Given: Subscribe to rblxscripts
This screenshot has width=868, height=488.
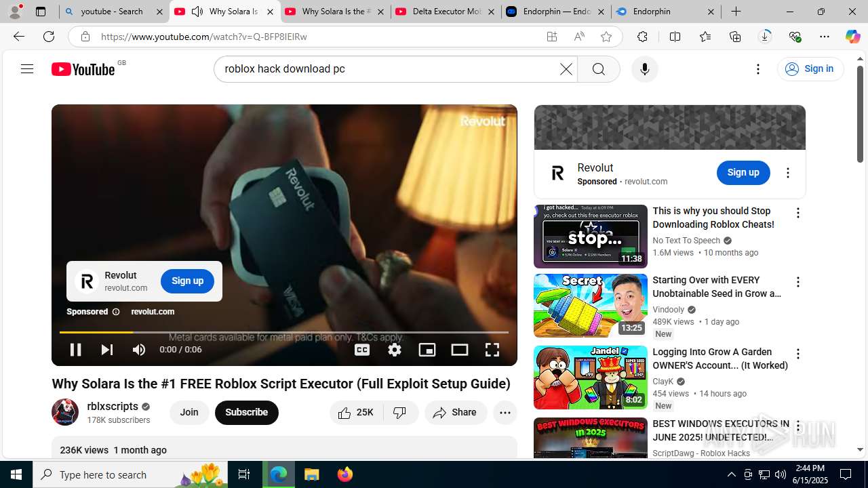Looking at the screenshot, I should [x=247, y=412].
